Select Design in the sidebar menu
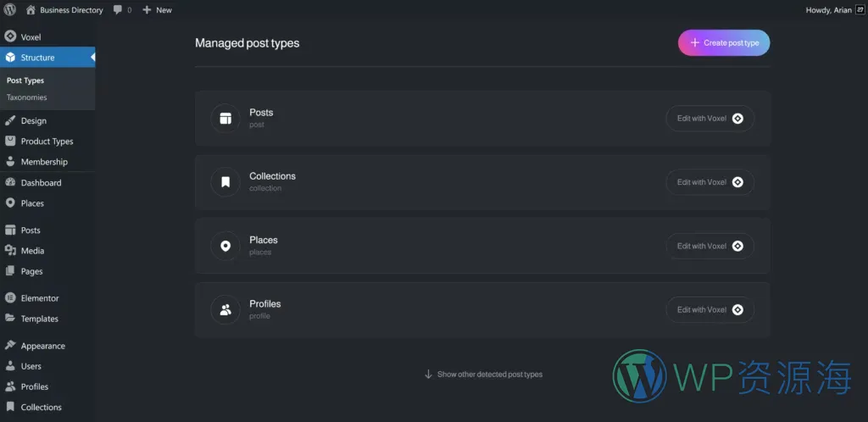Screen dimensions: 868x422 34,120
